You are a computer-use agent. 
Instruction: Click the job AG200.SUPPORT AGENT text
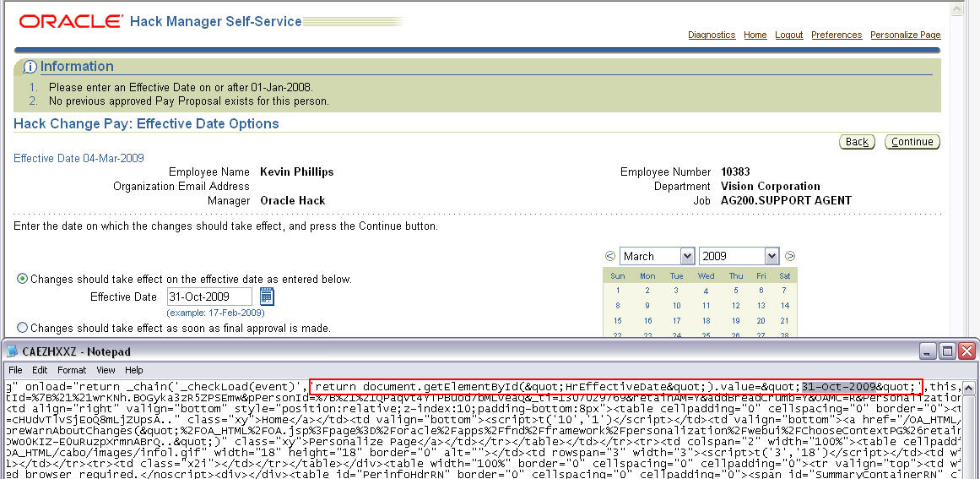[786, 201]
